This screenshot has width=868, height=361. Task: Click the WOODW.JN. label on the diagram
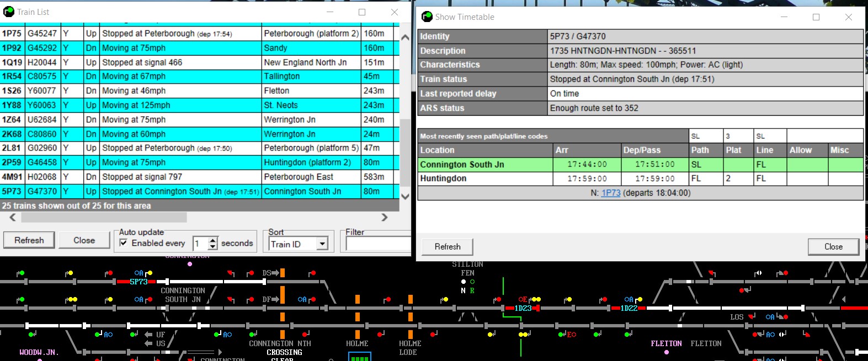point(39,352)
